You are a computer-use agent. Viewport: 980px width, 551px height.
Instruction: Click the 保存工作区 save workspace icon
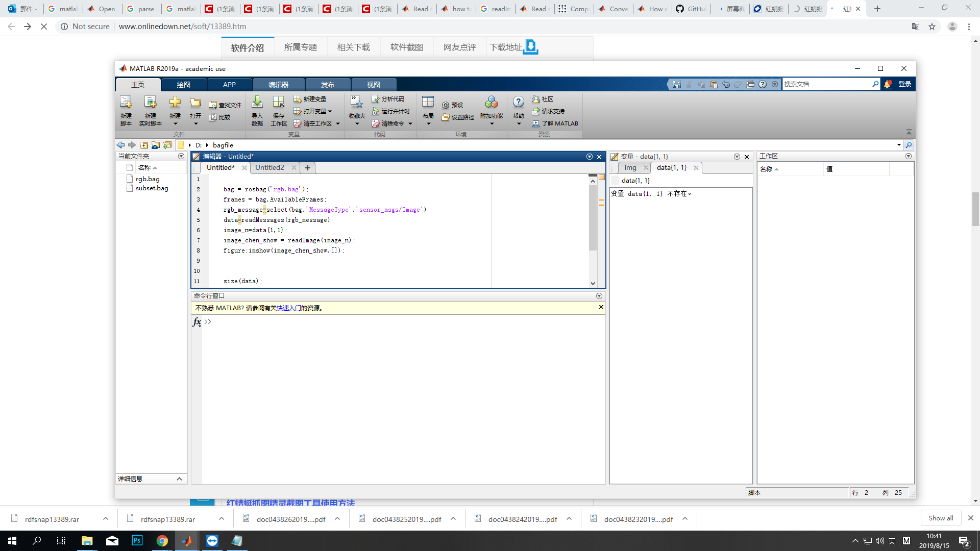tap(279, 103)
